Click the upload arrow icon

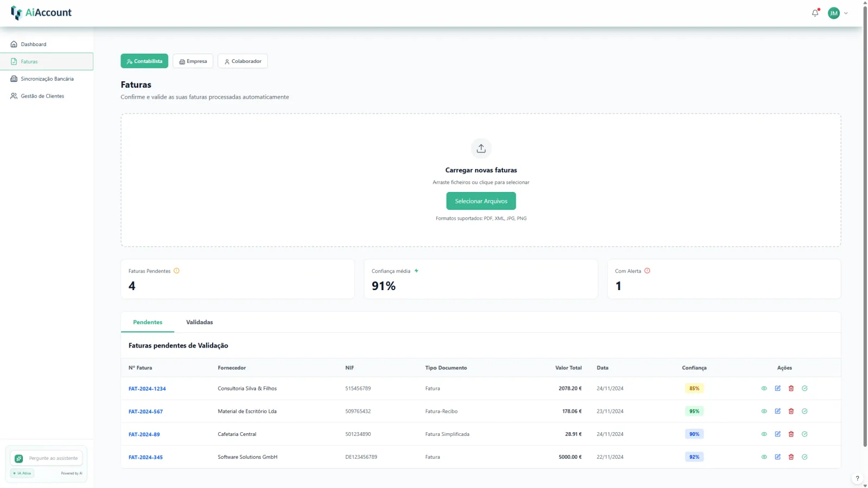click(481, 148)
